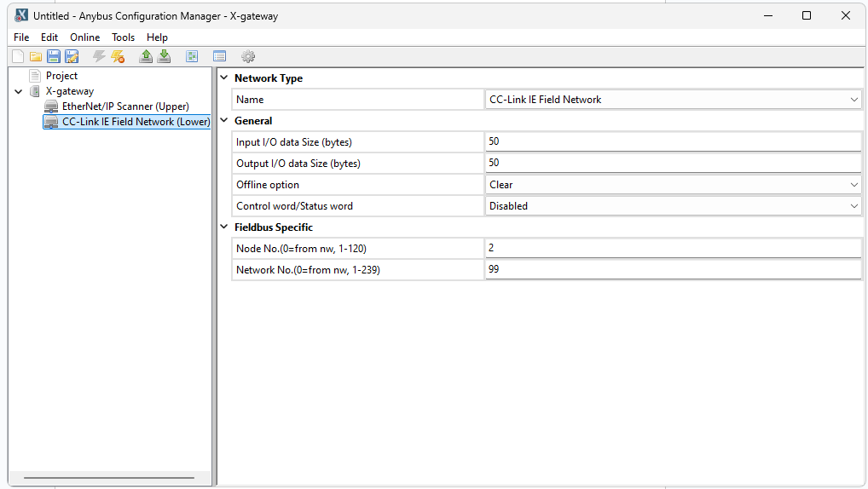Select the Project tree item
The width and height of the screenshot is (868, 489).
[61, 76]
